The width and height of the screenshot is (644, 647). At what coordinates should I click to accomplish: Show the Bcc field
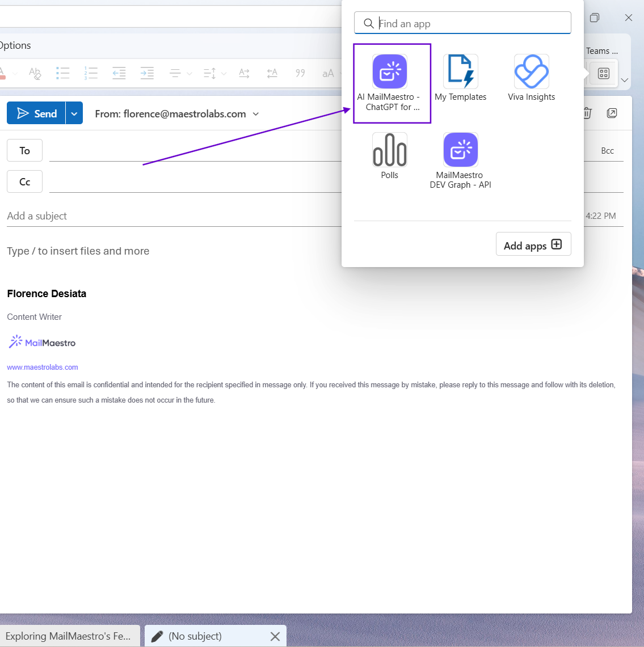tap(607, 151)
